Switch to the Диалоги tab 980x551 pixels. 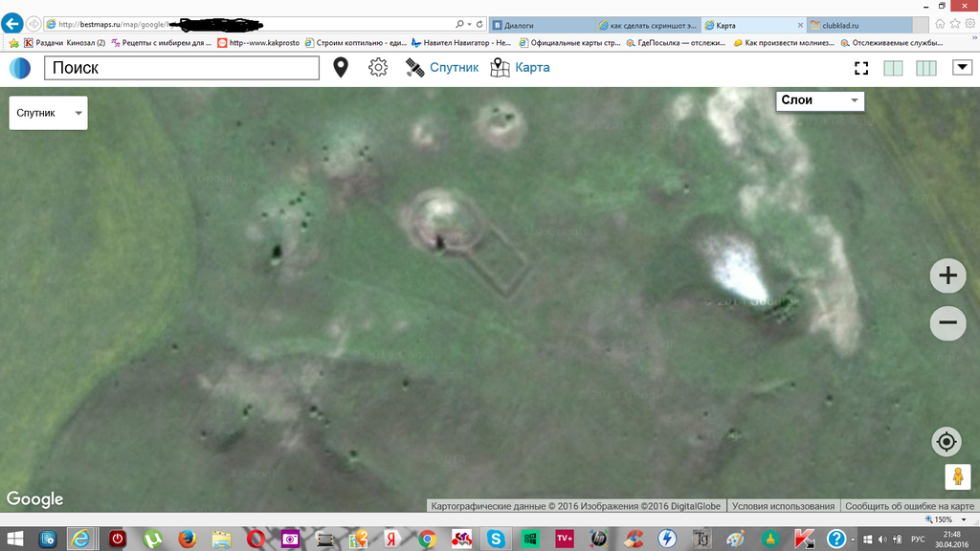[x=542, y=25]
